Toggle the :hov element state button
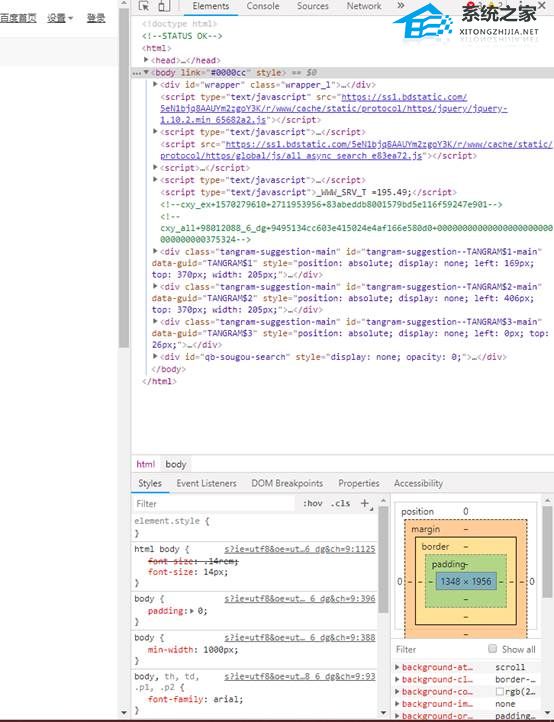This screenshot has height=722, width=554. 313,503
